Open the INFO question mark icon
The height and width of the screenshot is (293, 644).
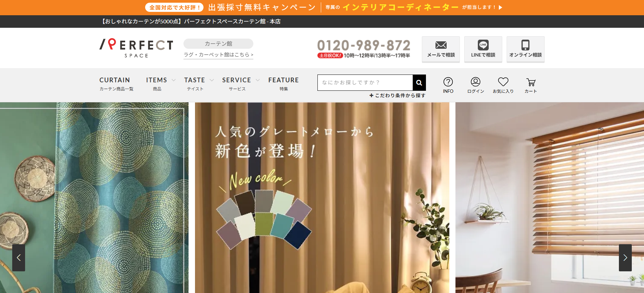point(448,82)
